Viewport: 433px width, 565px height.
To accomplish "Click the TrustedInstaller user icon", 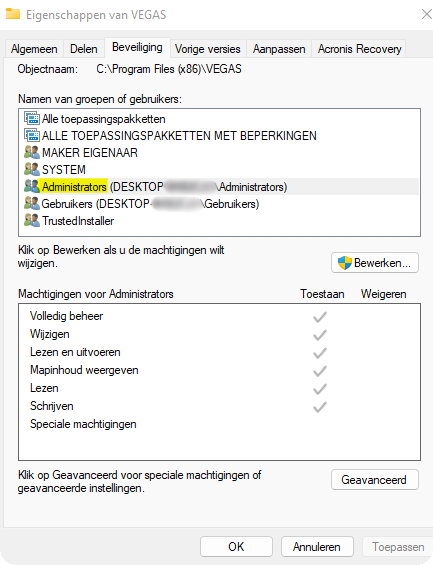I will [x=32, y=220].
